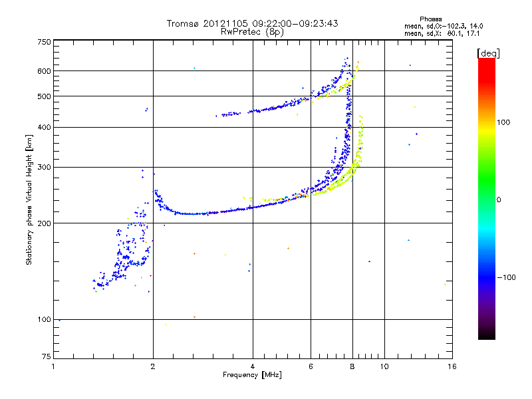
Task: Click the x-axis '1' tick label
Action: pos(53,366)
